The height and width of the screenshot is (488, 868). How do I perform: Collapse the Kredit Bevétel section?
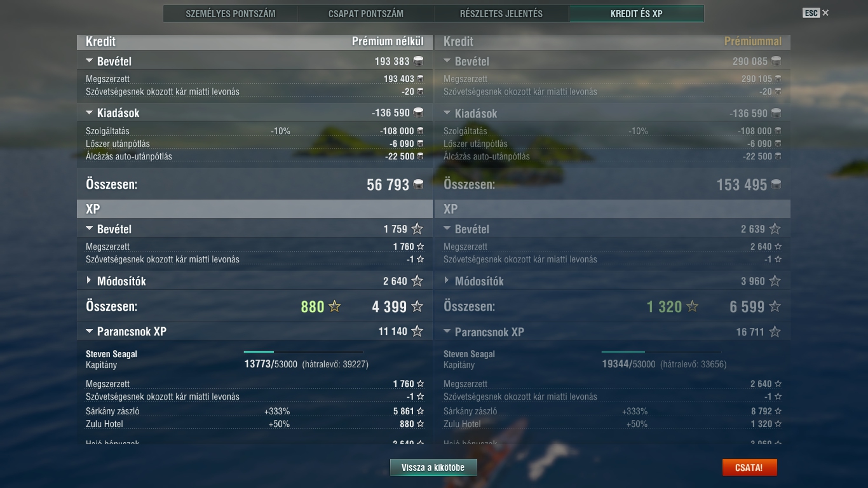pos(89,61)
